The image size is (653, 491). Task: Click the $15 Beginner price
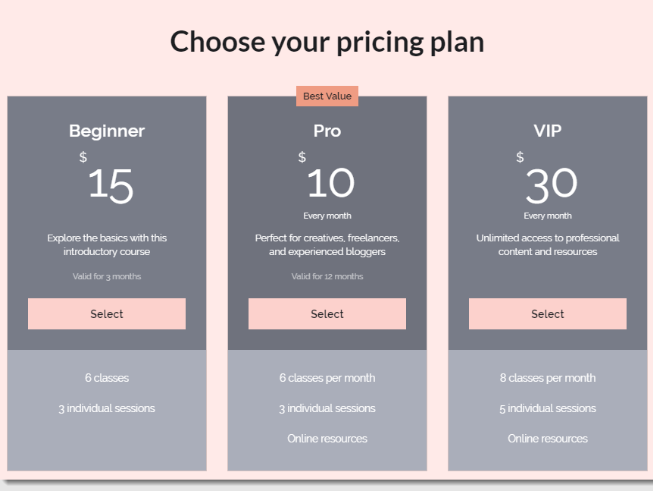pyautogui.click(x=110, y=184)
